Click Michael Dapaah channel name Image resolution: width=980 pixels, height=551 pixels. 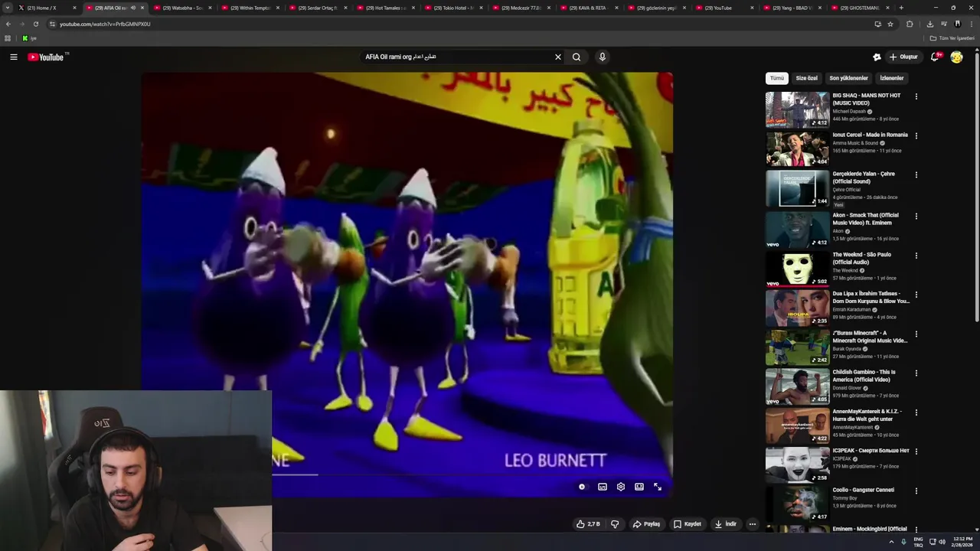[849, 112]
